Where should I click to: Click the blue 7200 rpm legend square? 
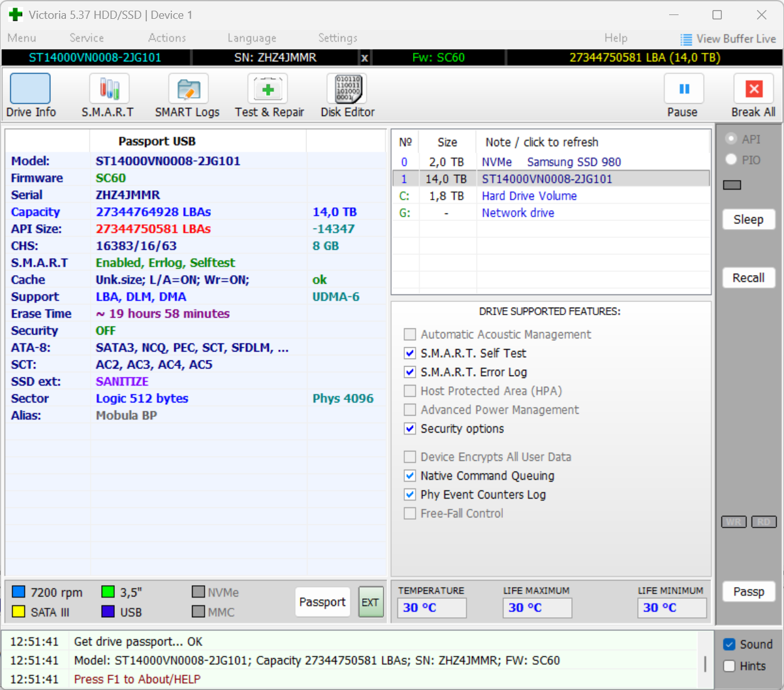coord(19,592)
